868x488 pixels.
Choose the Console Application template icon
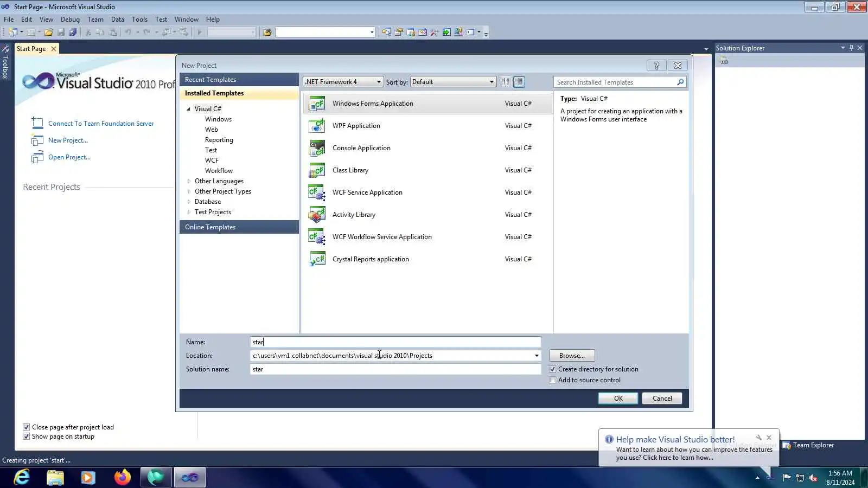tap(317, 148)
